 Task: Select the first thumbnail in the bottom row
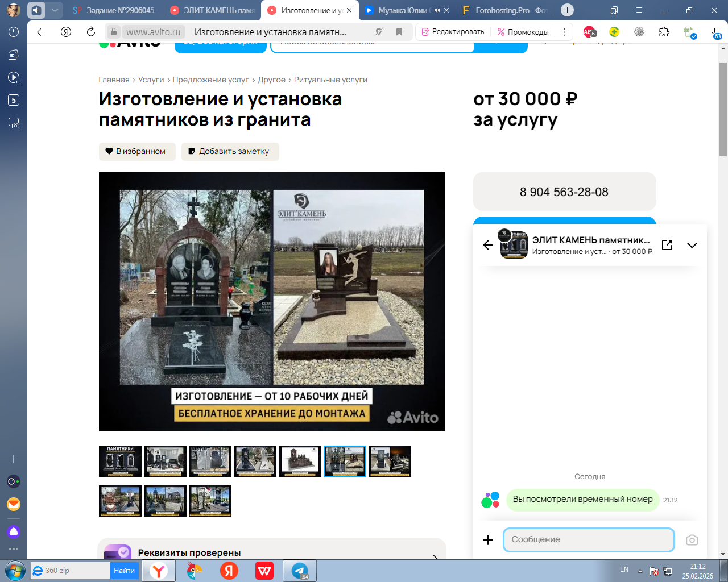pos(120,501)
